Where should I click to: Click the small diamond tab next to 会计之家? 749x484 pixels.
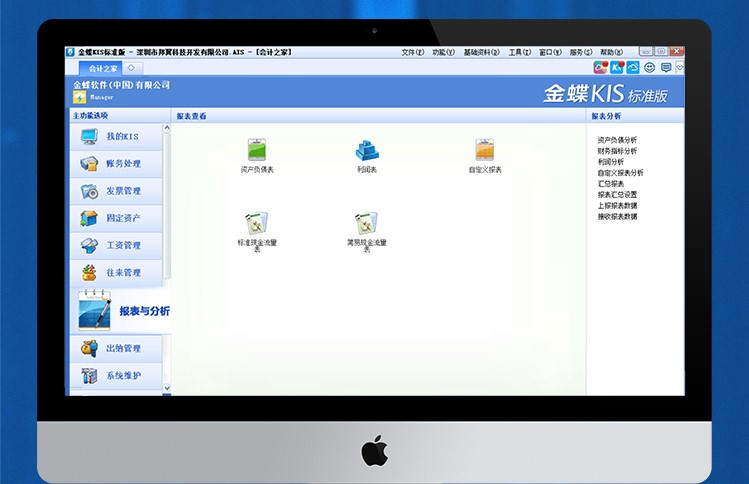pyautogui.click(x=131, y=68)
